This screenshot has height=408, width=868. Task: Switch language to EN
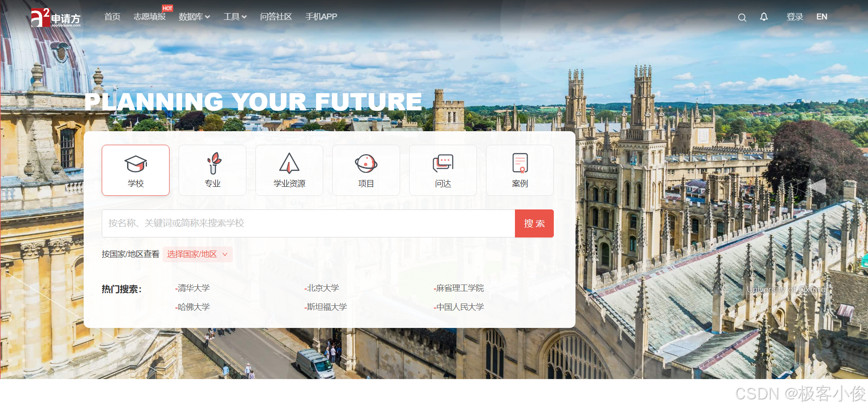(x=822, y=17)
